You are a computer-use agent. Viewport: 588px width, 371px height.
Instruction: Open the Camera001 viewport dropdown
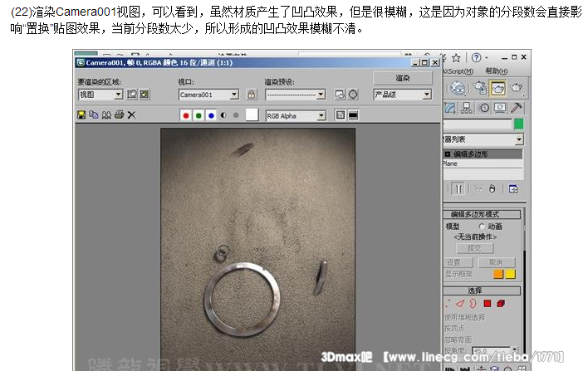(208, 95)
